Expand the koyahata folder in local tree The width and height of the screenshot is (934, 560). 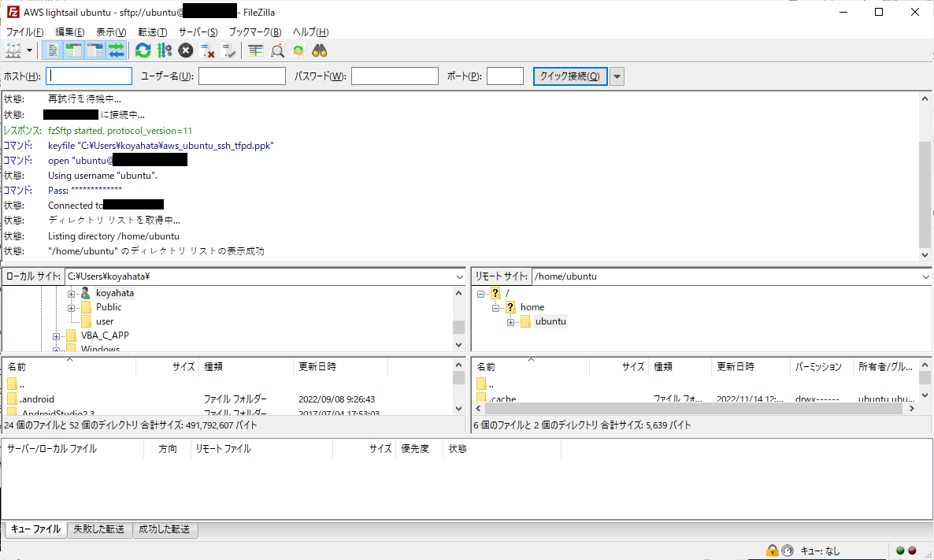pos(71,294)
